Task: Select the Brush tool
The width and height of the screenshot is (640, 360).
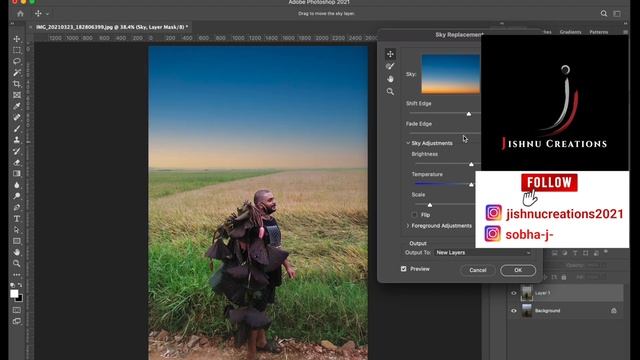Action: pyautogui.click(x=17, y=129)
